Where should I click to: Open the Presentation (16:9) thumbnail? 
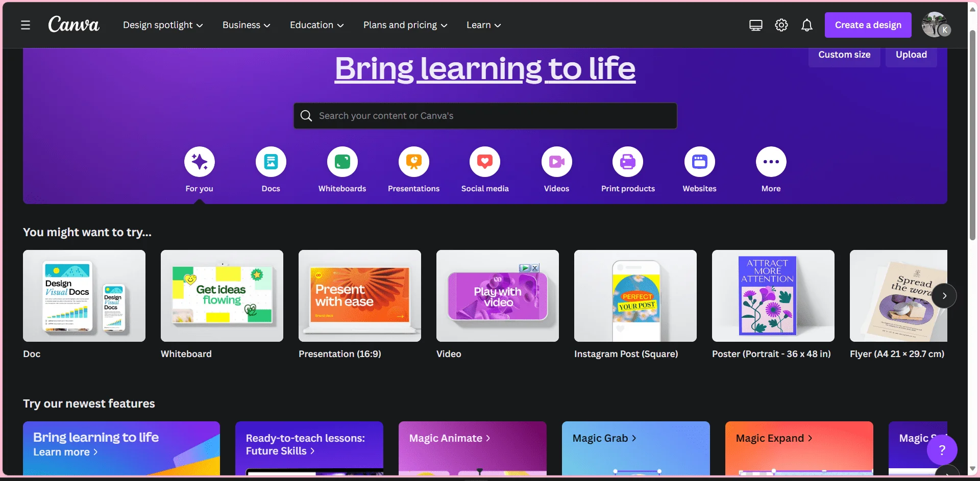click(x=360, y=296)
